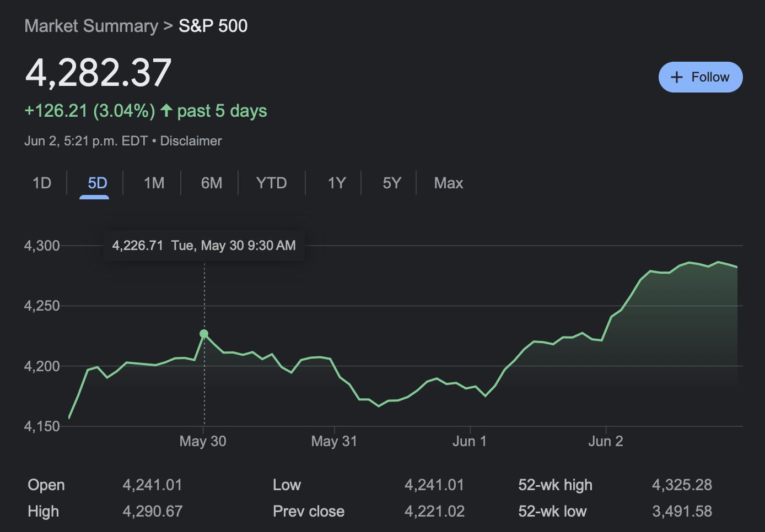Image resolution: width=765 pixels, height=532 pixels.
Task: Click the green up arrow beside past 5 days
Action: coord(166,110)
